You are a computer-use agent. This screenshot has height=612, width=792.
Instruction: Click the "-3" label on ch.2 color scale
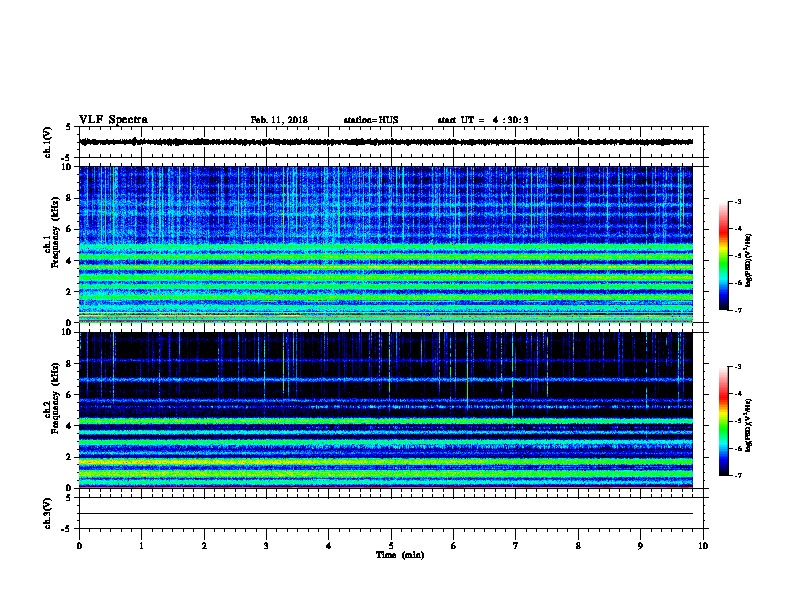tap(737, 367)
